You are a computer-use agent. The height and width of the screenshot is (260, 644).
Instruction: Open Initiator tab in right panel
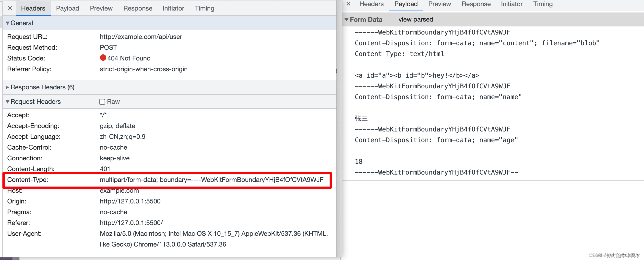[x=512, y=4]
